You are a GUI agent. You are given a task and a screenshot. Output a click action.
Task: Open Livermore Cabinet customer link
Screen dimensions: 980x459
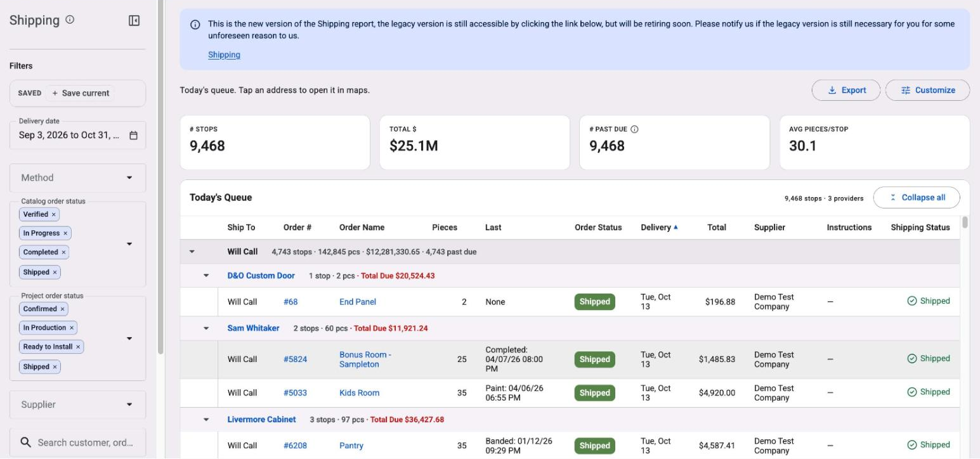[x=261, y=420]
